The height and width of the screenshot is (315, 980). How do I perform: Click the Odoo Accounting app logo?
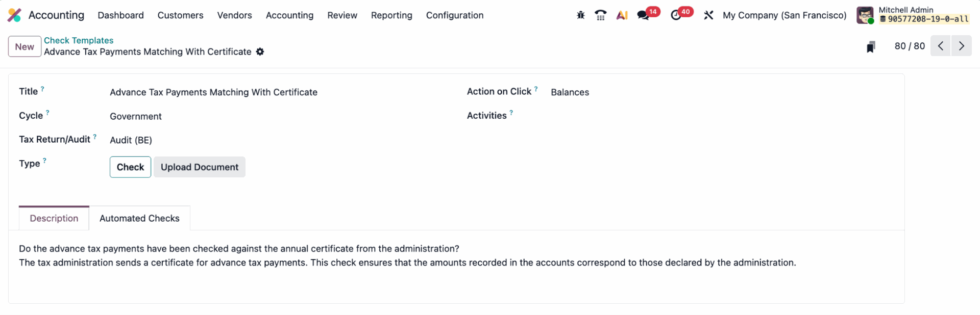[14, 15]
